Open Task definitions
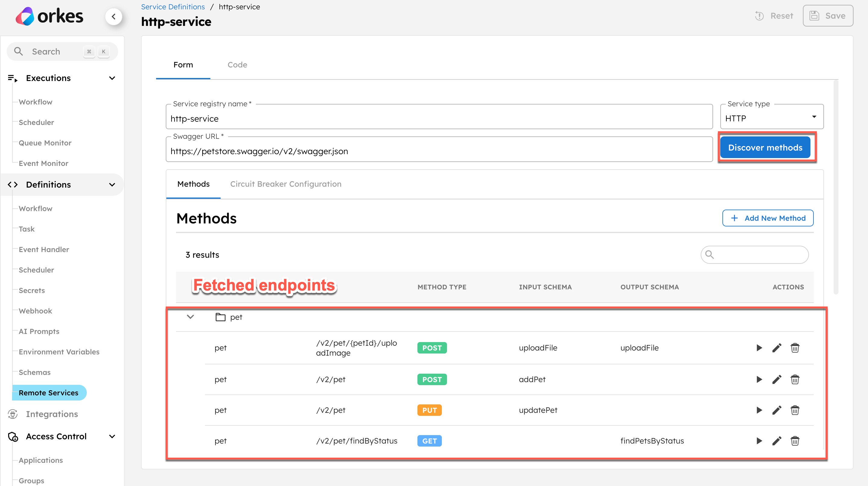The height and width of the screenshot is (486, 868). pos(26,229)
